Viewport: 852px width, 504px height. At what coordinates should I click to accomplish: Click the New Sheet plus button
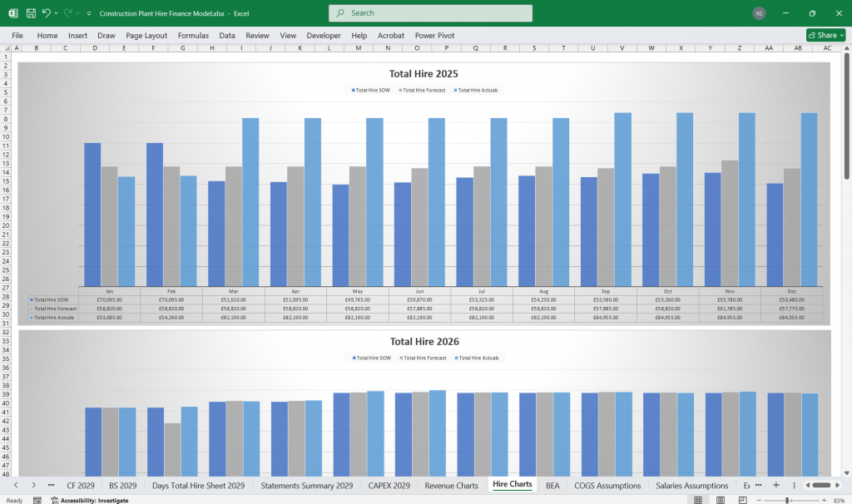point(775,485)
